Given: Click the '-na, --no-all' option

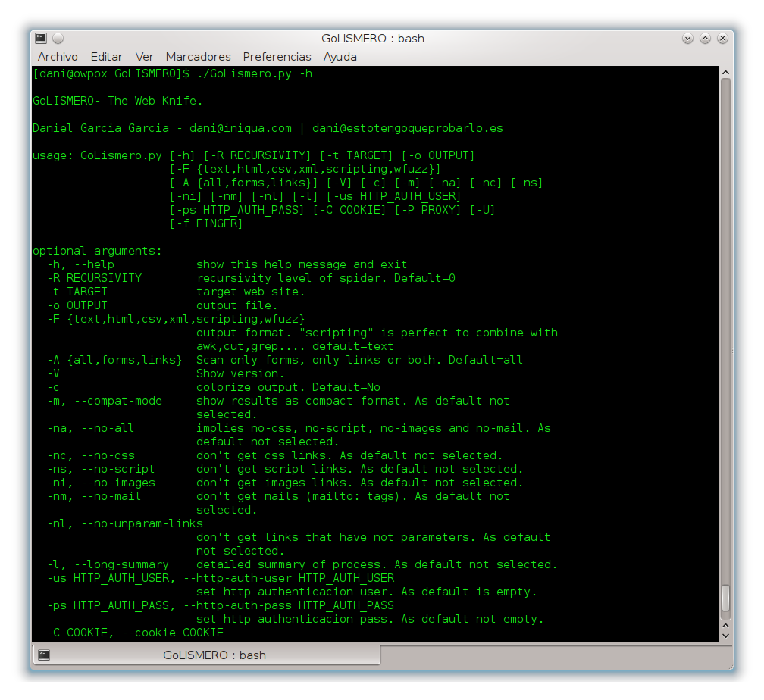Looking at the screenshot, I should pos(91,428).
